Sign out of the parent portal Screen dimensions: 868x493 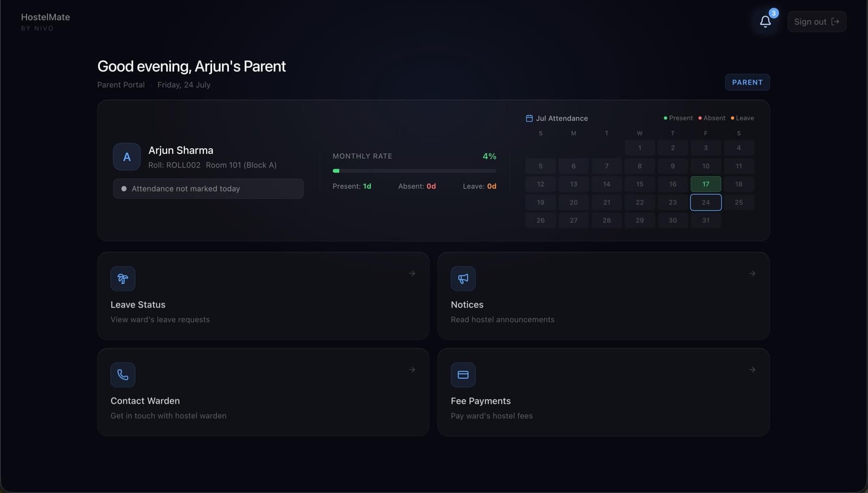click(816, 22)
